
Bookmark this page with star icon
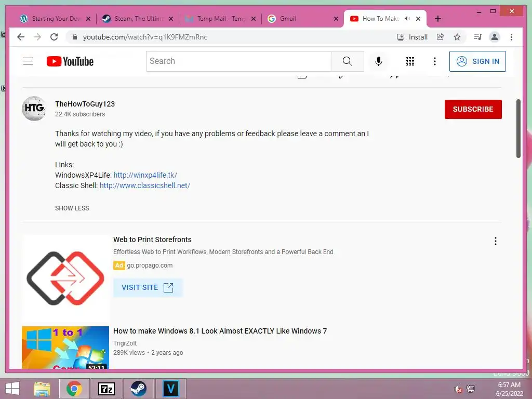click(x=457, y=37)
